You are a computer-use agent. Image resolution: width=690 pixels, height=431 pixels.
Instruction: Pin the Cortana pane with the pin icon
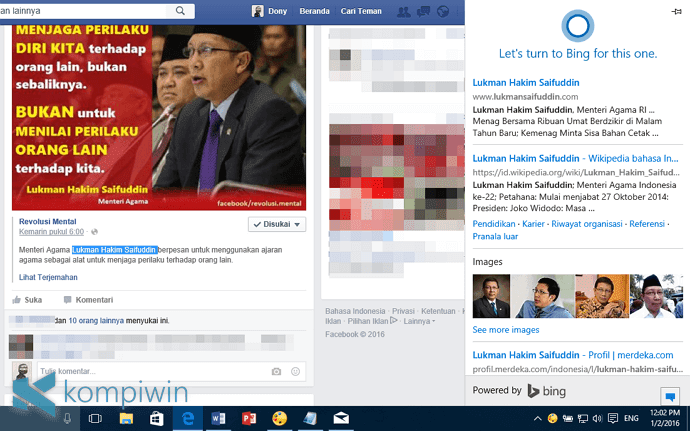point(676,11)
